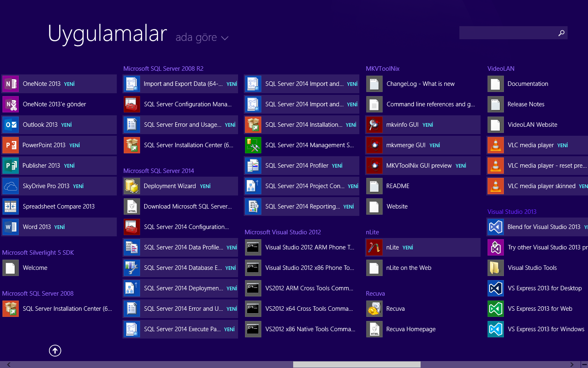This screenshot has height=368, width=588.
Task: Select Visual Studio 2013 group header
Action: (x=512, y=212)
